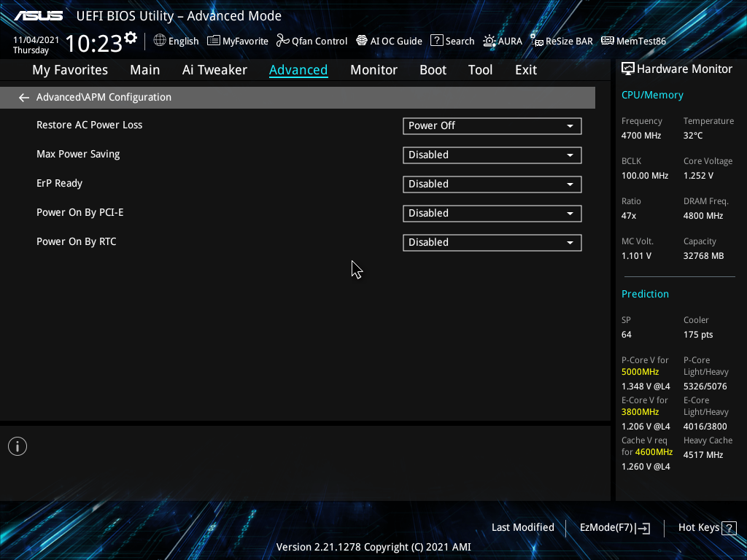Switch to the Boot tab
Image resolution: width=747 pixels, height=560 pixels.
433,70
